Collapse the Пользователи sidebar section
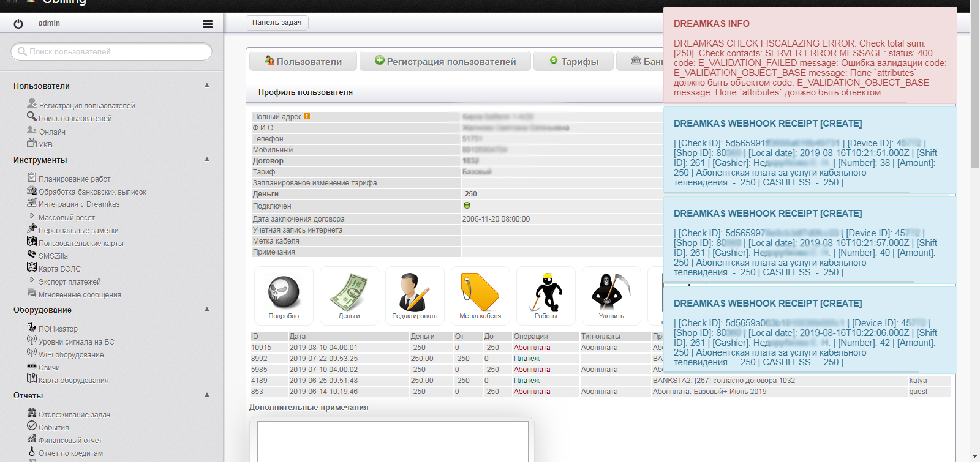 (x=207, y=85)
